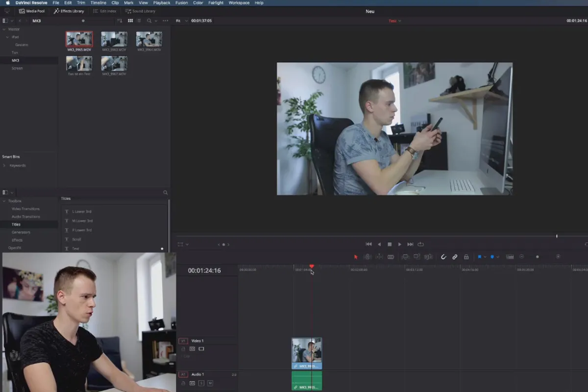Select the red arrow Selection Mode tool
Viewport: 588px width, 392px height.
[356, 257]
